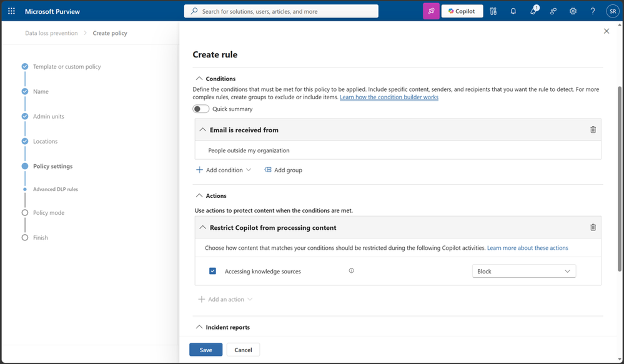
Task: Open the Add an action dropdown
Action: pos(225,299)
